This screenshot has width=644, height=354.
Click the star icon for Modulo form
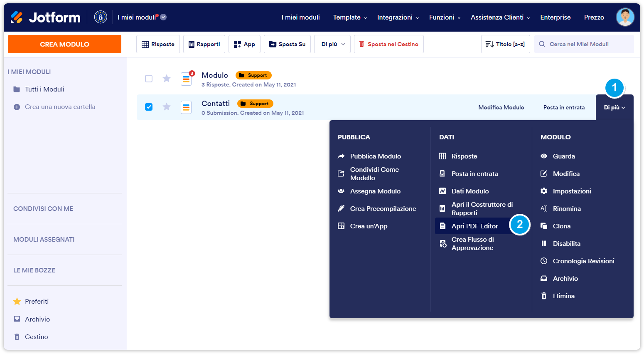tap(167, 79)
